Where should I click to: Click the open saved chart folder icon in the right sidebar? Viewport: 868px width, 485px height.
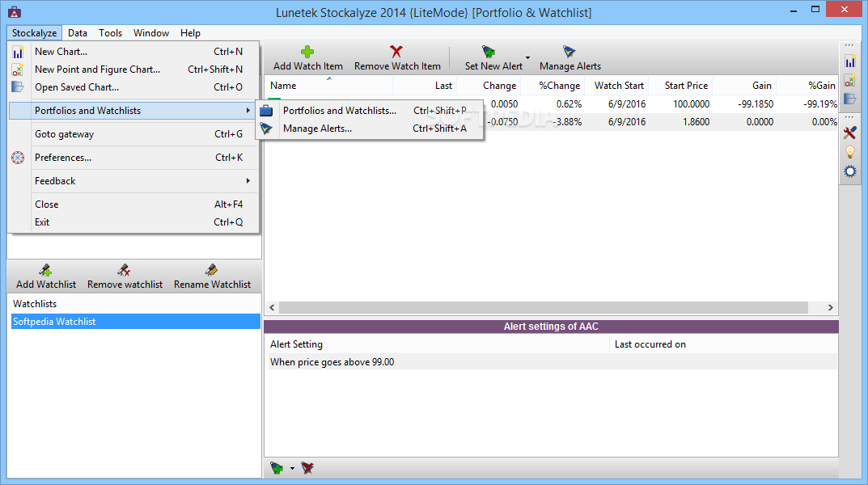point(849,99)
